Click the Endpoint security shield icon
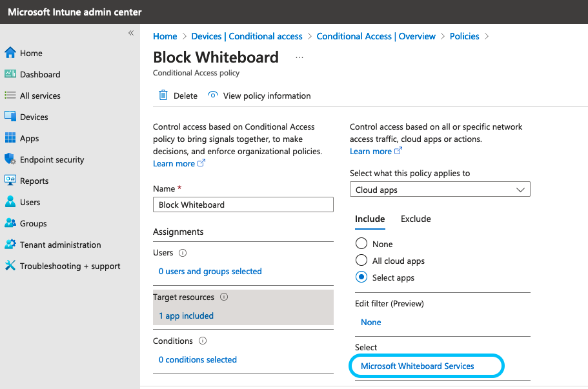 (x=10, y=159)
